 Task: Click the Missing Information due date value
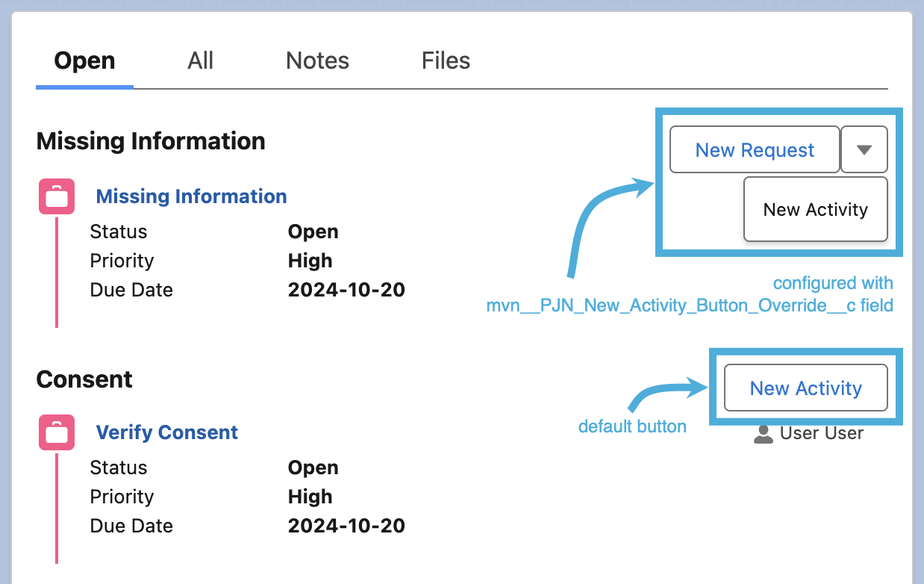point(346,290)
